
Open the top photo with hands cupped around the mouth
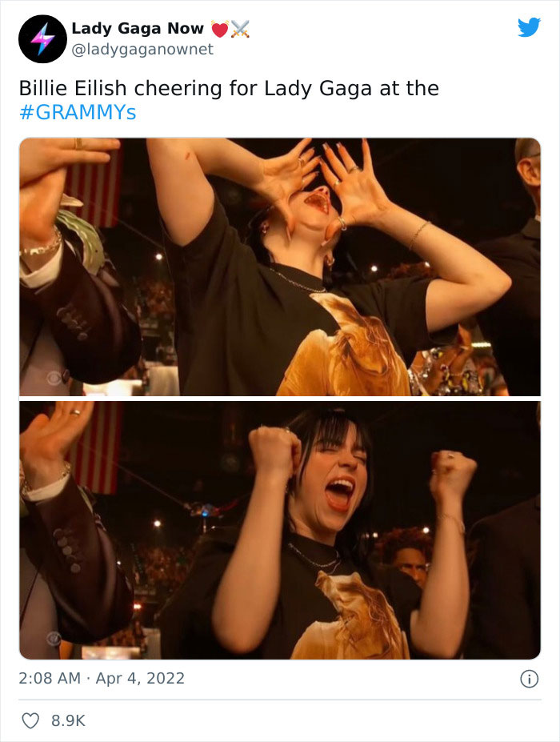280,267
